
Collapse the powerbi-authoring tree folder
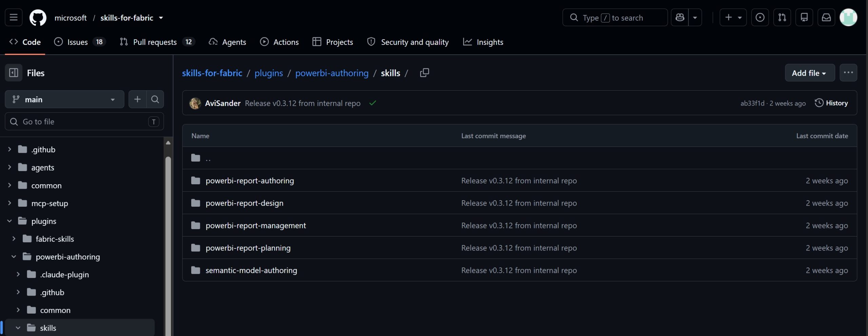click(14, 257)
